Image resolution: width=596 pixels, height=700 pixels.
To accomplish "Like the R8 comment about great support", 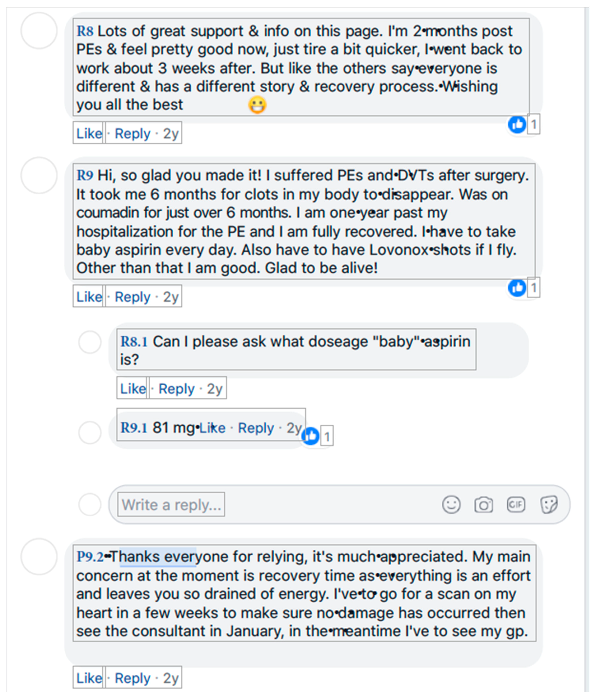I will coord(89,133).
